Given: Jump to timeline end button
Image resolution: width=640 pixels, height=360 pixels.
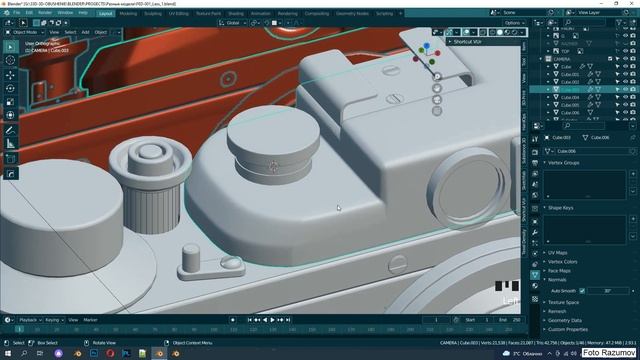Looking at the screenshot, I should 288,320.
